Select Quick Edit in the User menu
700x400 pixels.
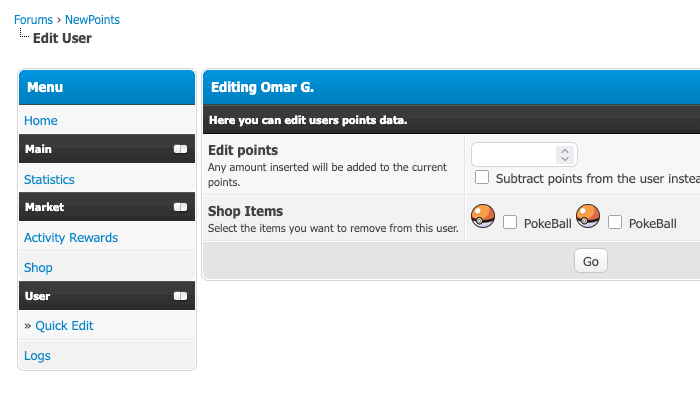[64, 326]
